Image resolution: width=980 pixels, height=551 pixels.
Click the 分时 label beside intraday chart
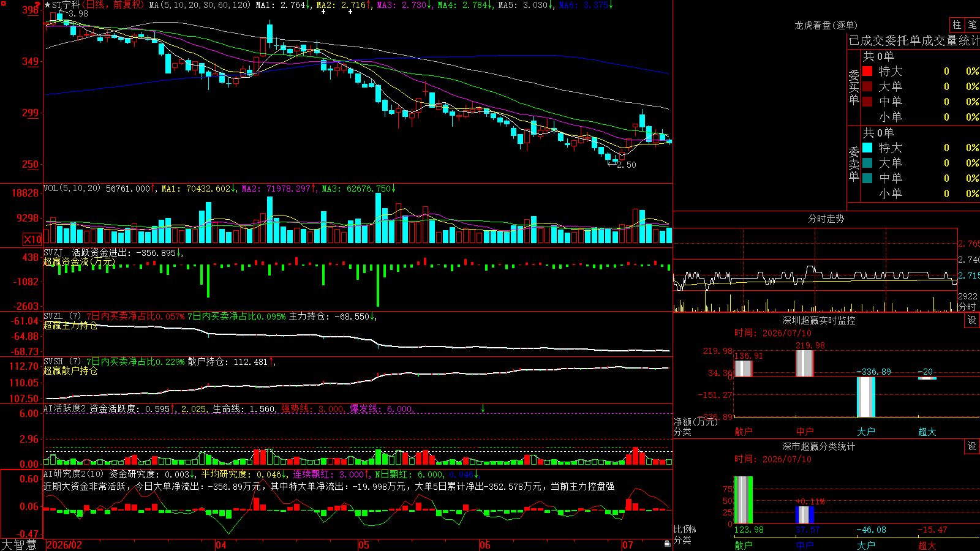click(x=967, y=307)
